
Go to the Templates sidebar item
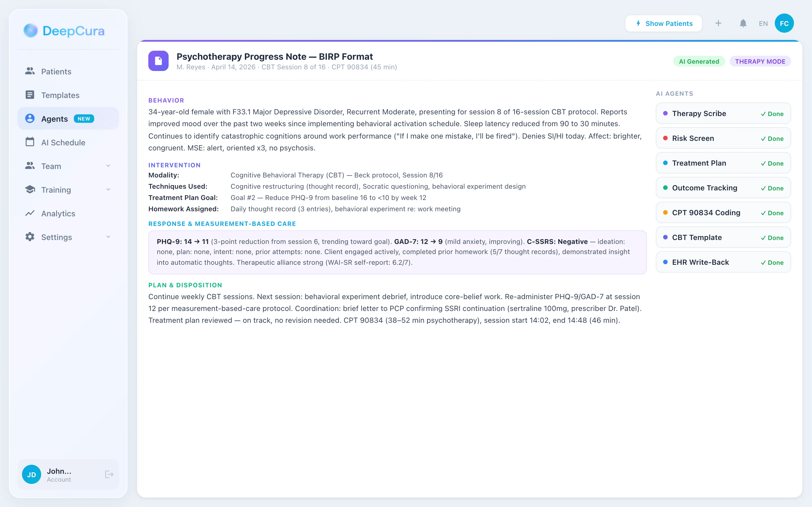[x=60, y=95]
